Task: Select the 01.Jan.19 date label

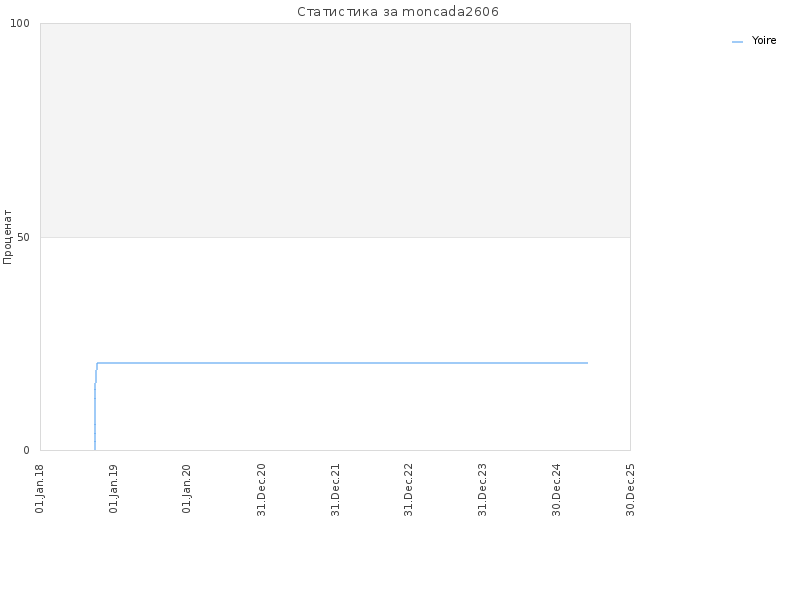Action: click(x=113, y=489)
